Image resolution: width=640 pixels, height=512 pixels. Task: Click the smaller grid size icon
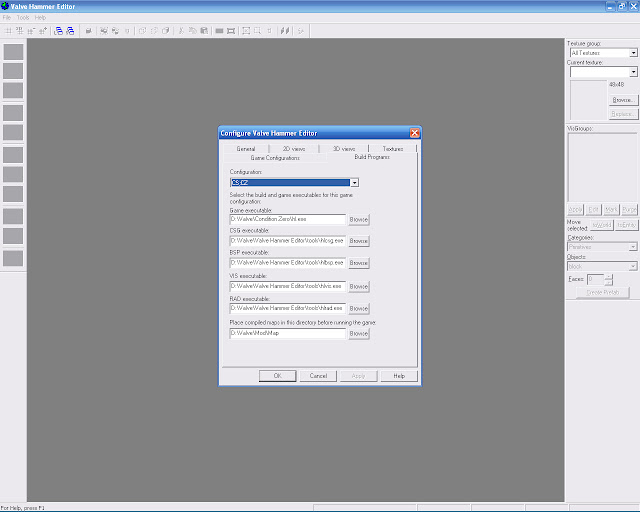click(x=31, y=31)
